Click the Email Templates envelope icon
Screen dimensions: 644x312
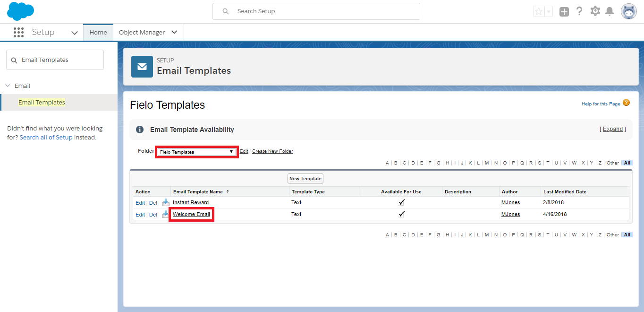click(x=142, y=66)
